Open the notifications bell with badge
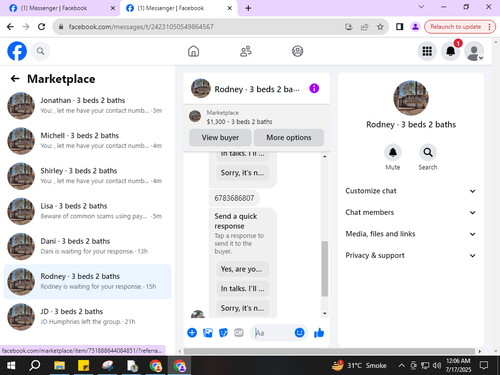Screen dimensions: 500x375 451,51
